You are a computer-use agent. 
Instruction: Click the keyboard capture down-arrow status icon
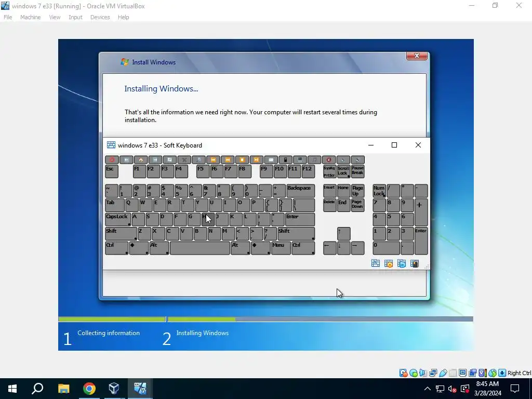[502, 373]
